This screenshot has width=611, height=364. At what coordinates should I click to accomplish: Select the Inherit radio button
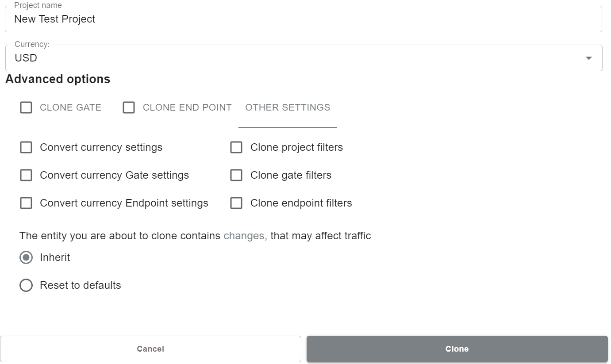coord(26,257)
